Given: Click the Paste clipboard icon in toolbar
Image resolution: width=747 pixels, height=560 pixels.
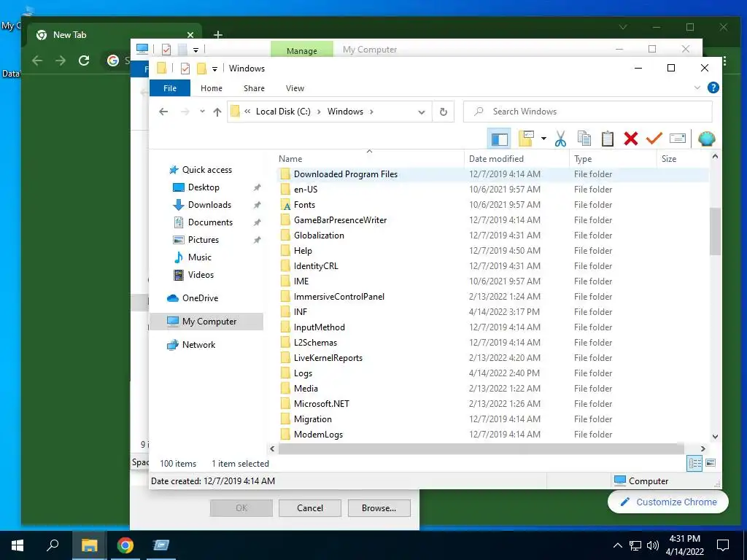Looking at the screenshot, I should tap(608, 139).
